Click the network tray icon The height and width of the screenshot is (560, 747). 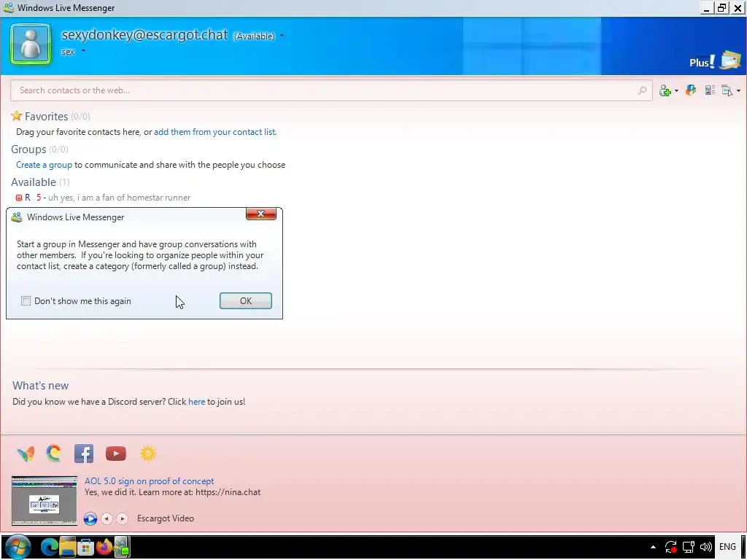689,547
